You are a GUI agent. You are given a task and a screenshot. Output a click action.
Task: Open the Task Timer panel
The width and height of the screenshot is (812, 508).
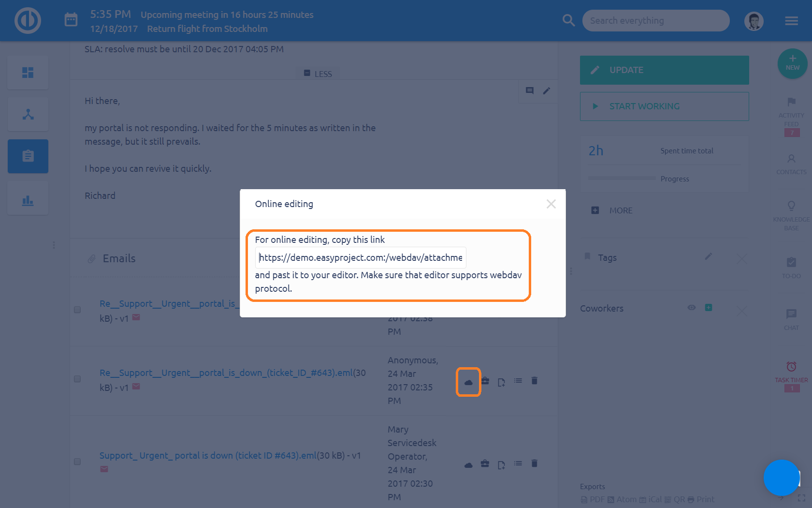click(791, 375)
